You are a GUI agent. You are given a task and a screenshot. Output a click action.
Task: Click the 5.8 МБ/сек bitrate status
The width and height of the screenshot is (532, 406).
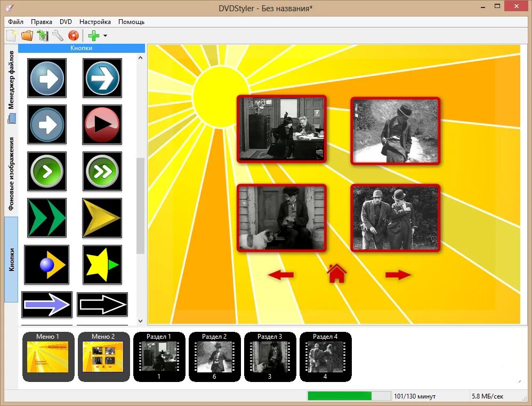[x=488, y=396]
